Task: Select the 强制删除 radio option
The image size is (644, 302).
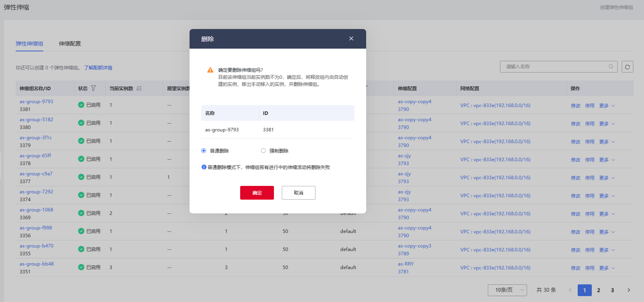Action: [263, 151]
